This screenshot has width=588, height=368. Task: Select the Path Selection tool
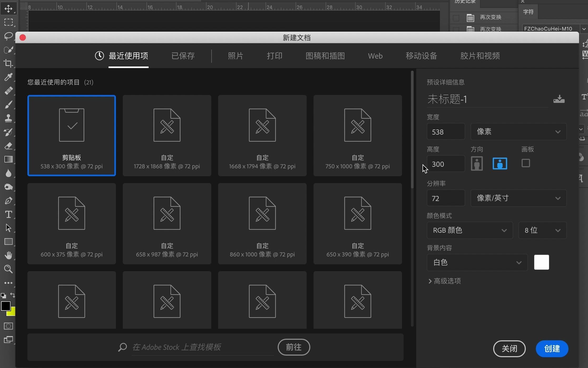click(8, 228)
